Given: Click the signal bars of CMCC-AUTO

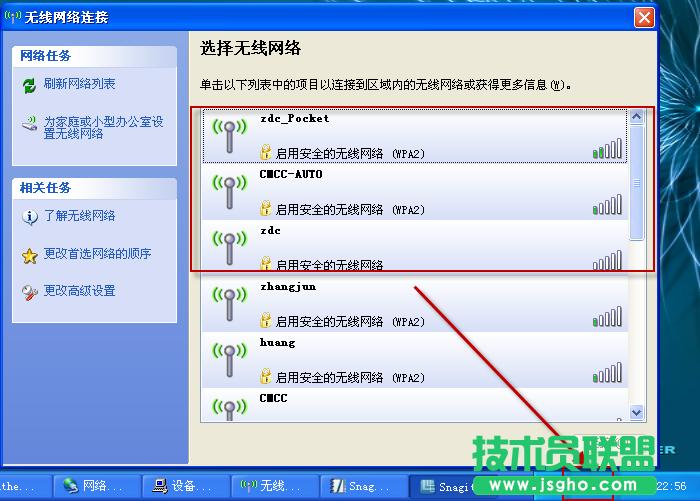Looking at the screenshot, I should (607, 205).
